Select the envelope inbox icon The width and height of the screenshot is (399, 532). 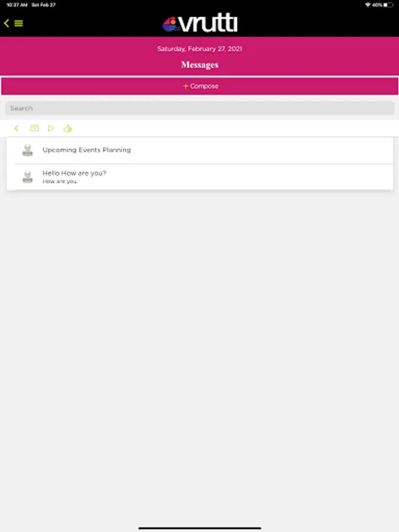34,128
